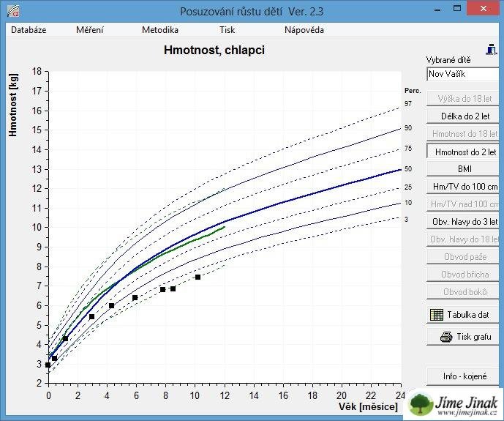Image resolution: width=504 pixels, height=421 pixels.
Task: Click the last measurement point on the chart
Action: tap(198, 277)
